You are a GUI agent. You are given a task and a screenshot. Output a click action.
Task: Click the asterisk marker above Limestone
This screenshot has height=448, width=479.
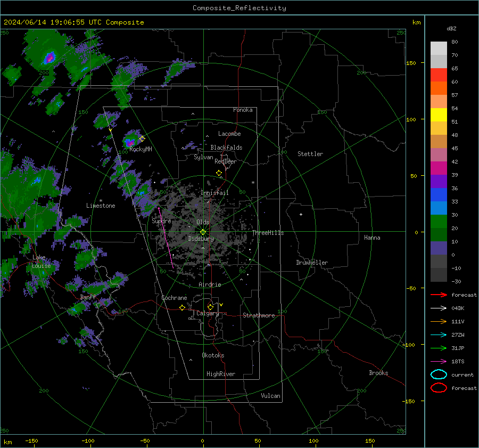[101, 201]
